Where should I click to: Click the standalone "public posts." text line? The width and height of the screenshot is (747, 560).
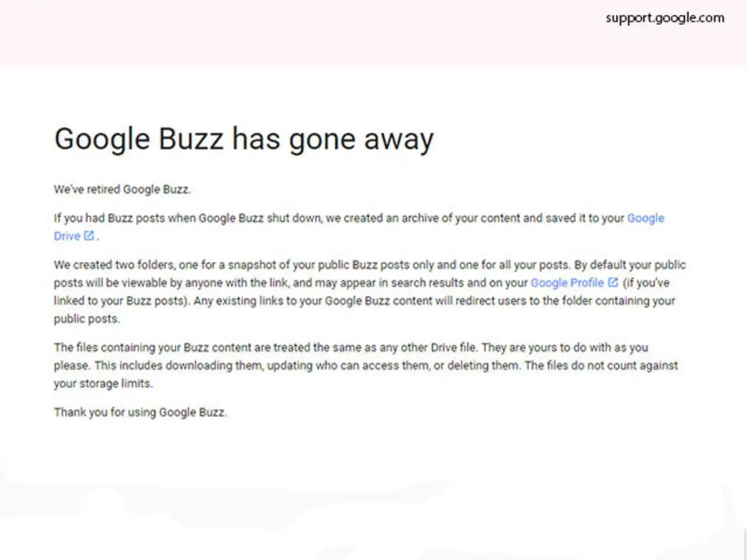pos(87,319)
